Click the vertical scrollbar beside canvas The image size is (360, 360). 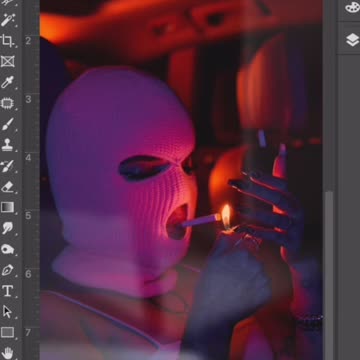pyautogui.click(x=329, y=275)
